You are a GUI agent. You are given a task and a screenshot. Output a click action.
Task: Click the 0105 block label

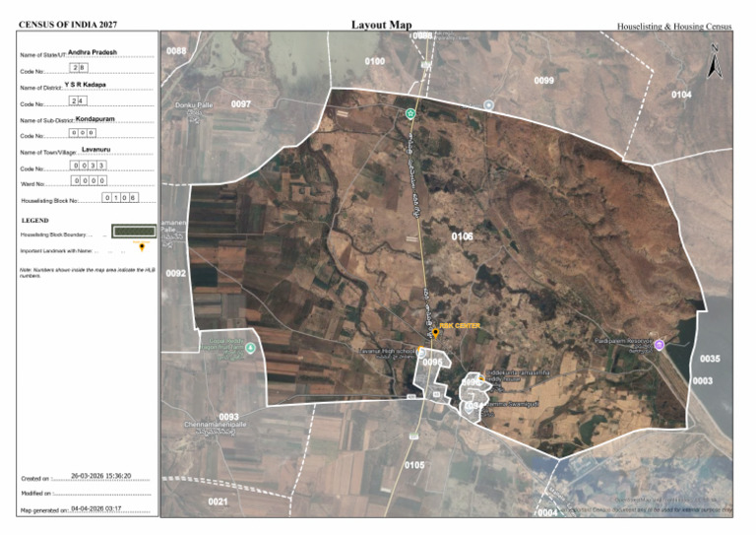[x=414, y=465]
